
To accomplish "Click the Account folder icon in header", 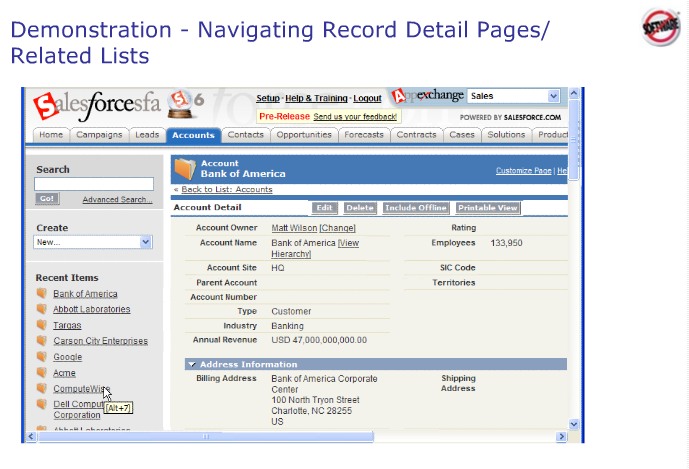I will pos(185,168).
